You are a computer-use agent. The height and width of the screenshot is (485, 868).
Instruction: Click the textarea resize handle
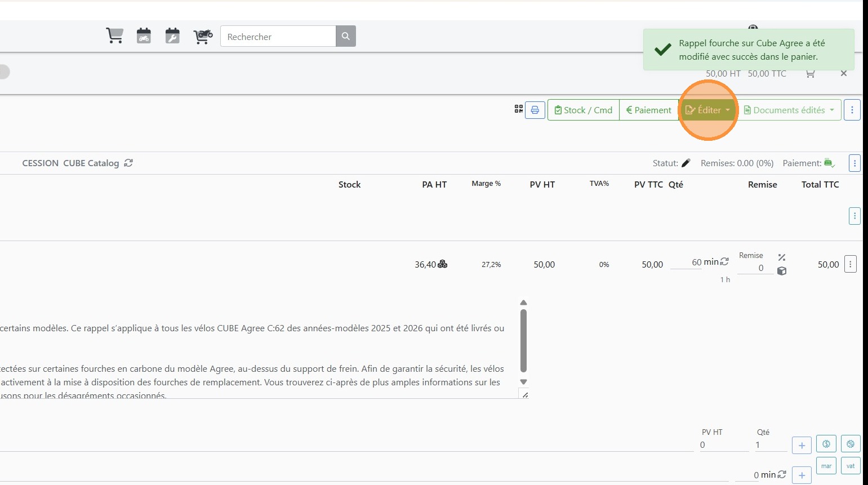tap(525, 395)
